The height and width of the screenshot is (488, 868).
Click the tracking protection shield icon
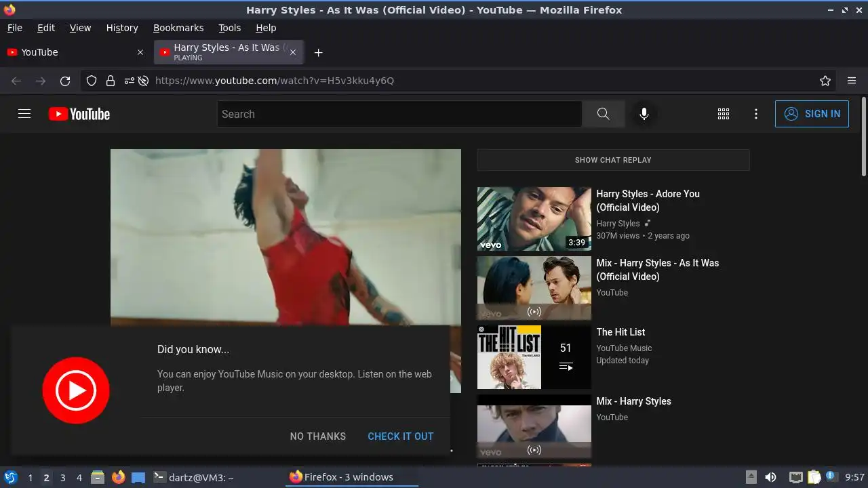pos(92,81)
